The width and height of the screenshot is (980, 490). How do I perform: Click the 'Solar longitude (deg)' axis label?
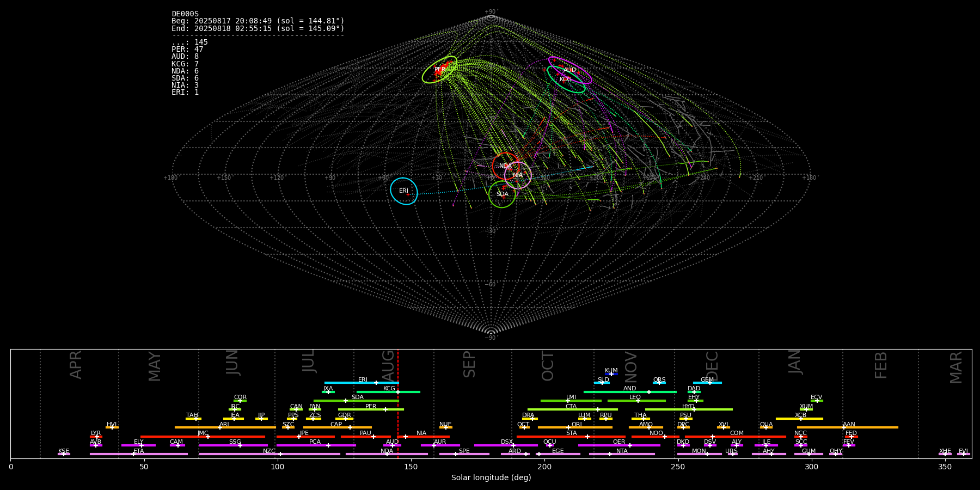coord(491,477)
